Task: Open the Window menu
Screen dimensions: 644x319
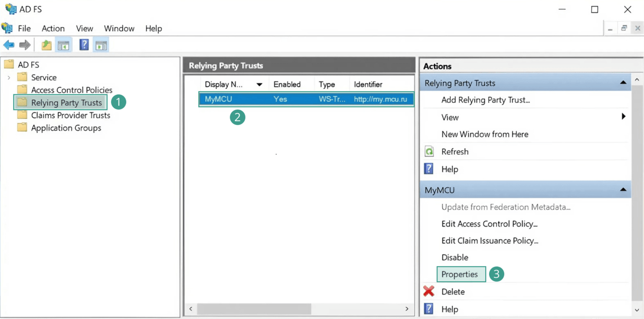Action: point(119,29)
